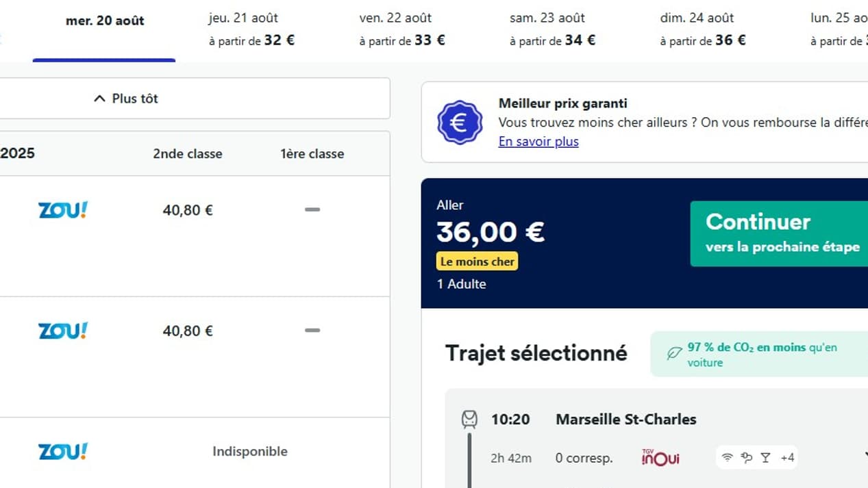Open dim. 24 août date tab

(703, 29)
